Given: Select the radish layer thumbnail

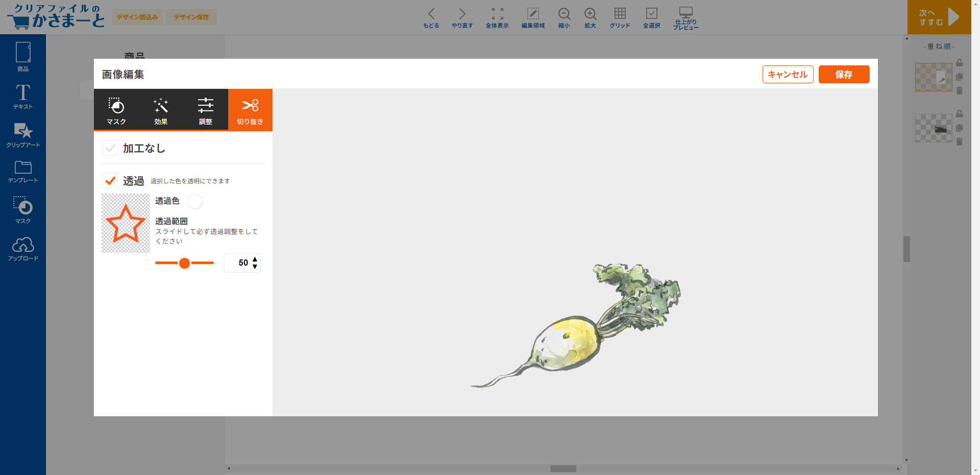Looking at the screenshot, I should [933, 77].
